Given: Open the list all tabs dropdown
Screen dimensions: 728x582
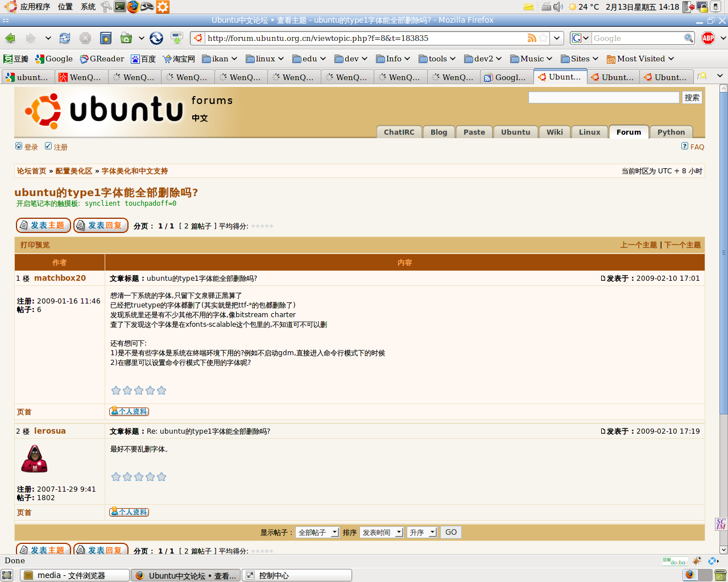Looking at the screenshot, I should [x=720, y=76].
